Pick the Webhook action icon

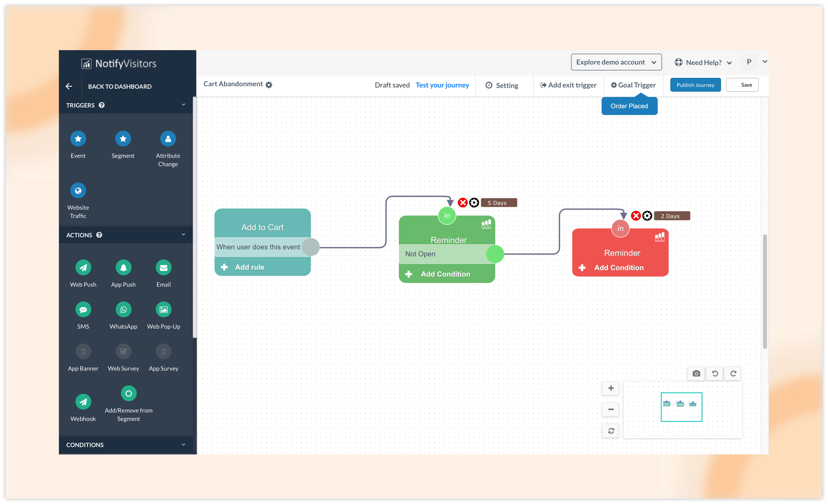pyautogui.click(x=83, y=402)
